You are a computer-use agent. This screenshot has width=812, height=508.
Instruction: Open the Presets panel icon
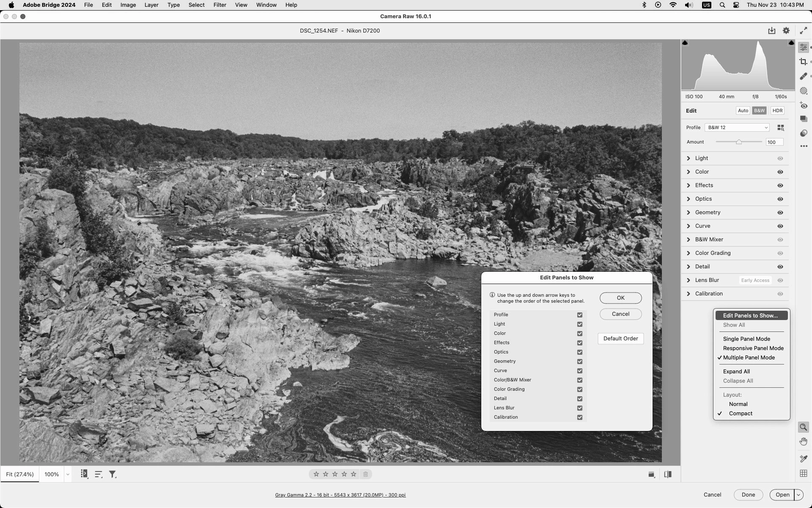803,133
